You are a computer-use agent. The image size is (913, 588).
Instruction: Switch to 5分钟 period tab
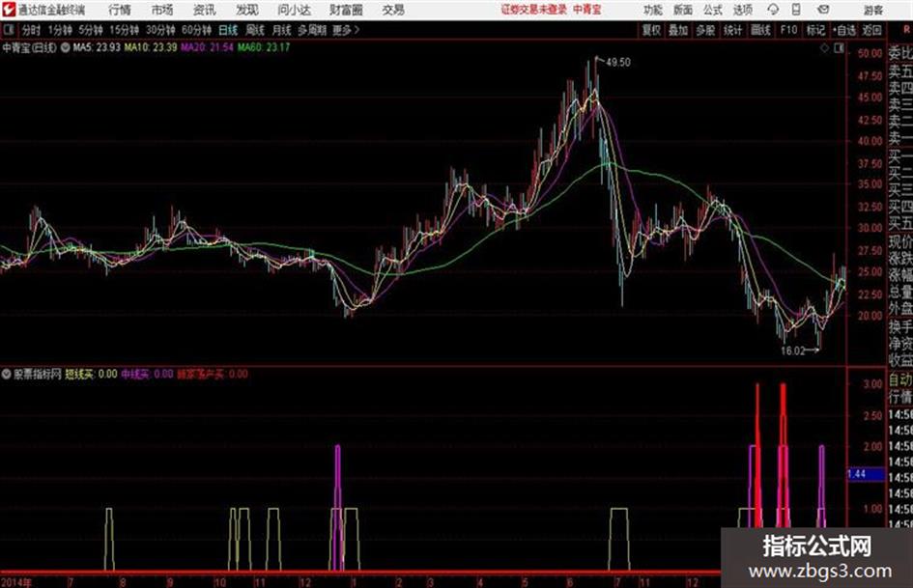(x=91, y=30)
